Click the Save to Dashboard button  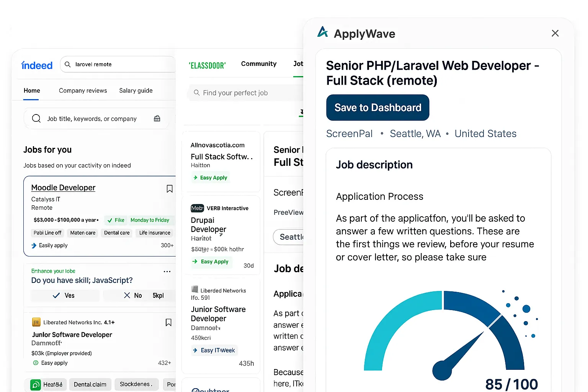[377, 108]
